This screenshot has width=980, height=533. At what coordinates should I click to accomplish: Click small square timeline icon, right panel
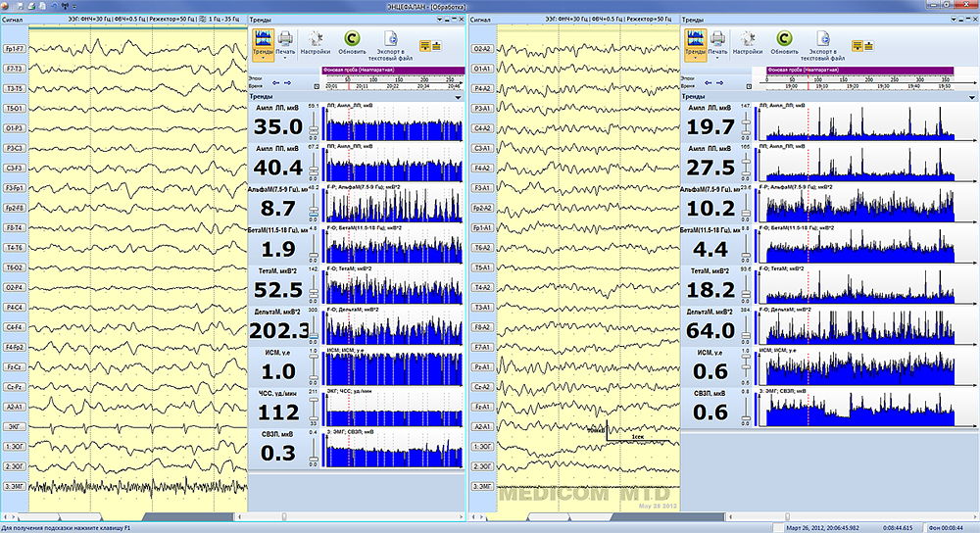750,86
